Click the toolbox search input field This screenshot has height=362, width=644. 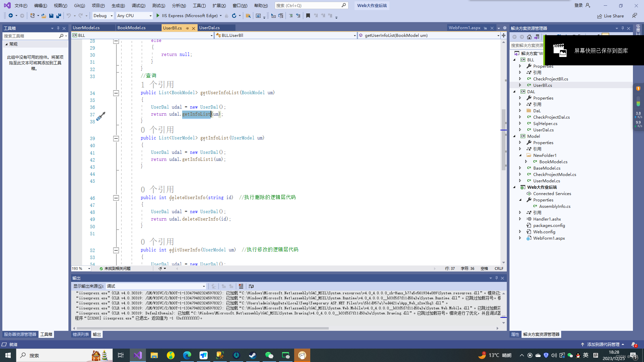(31, 36)
